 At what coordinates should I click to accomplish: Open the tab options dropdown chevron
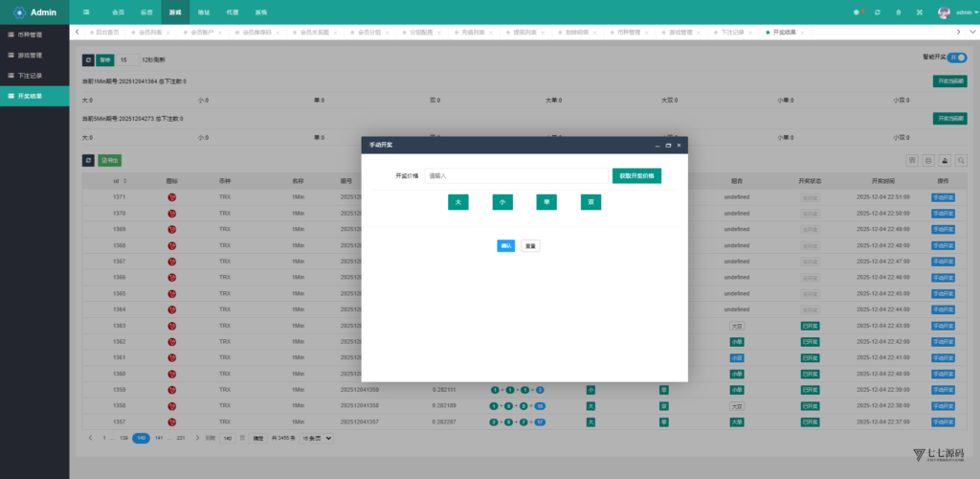(x=973, y=32)
